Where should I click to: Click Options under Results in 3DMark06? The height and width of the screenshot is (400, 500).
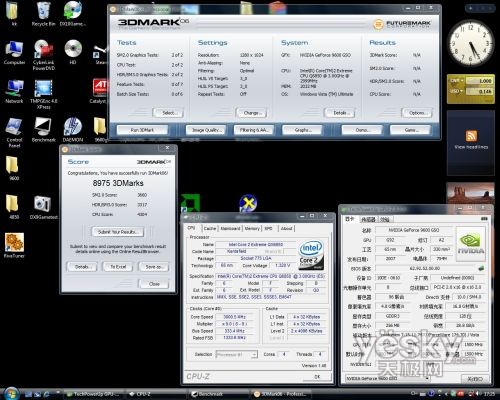[417, 113]
